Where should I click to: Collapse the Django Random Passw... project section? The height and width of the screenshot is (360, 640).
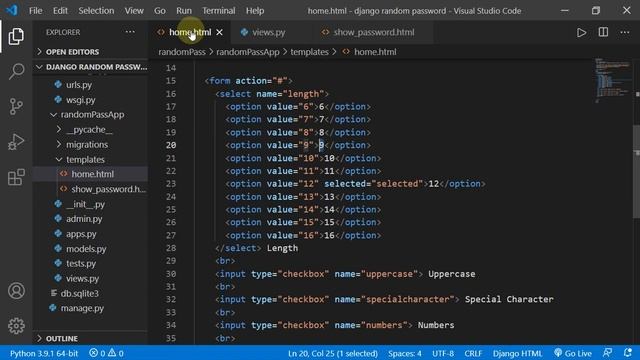tap(90, 67)
